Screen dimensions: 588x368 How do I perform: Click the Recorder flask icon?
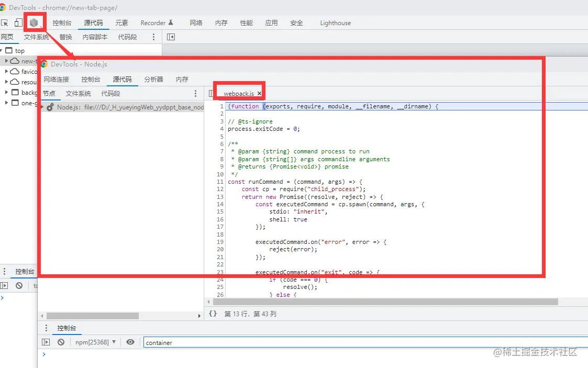pyautogui.click(x=171, y=23)
